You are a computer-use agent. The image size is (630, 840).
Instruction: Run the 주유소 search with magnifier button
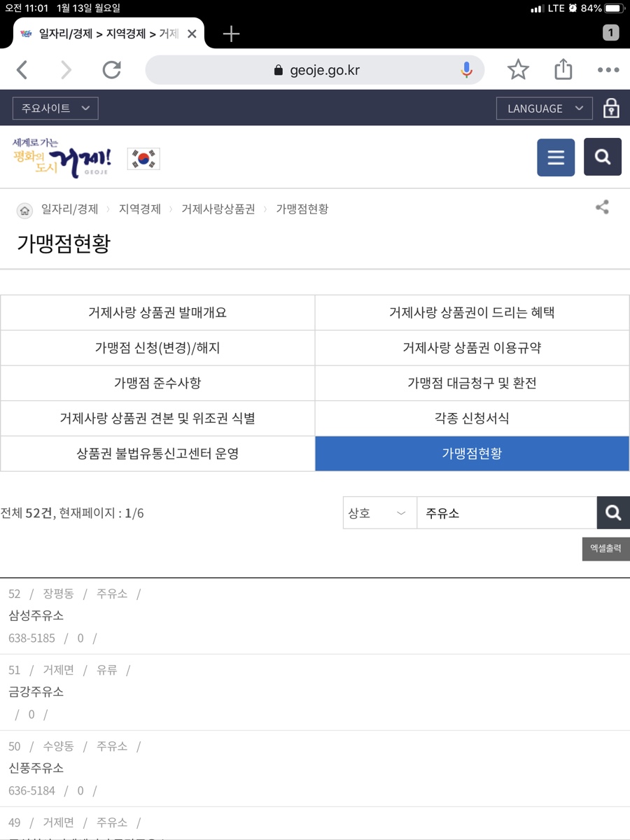click(x=613, y=513)
